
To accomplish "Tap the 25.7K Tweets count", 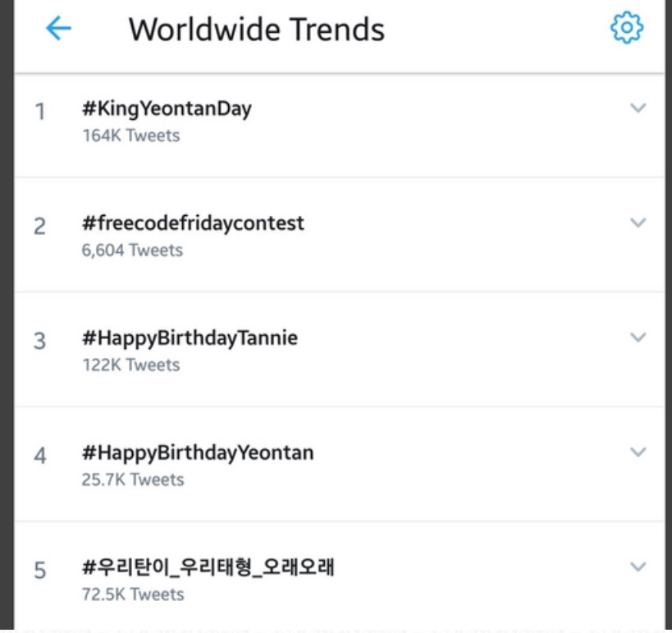I will (133, 480).
